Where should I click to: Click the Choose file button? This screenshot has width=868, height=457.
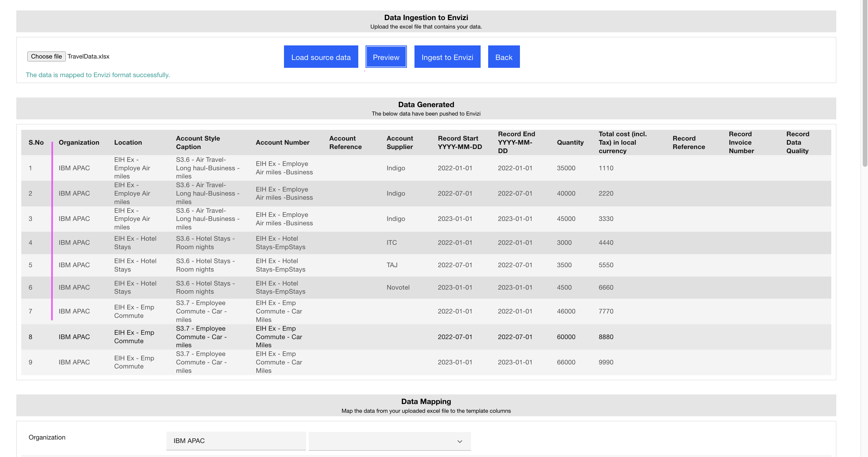tap(46, 56)
